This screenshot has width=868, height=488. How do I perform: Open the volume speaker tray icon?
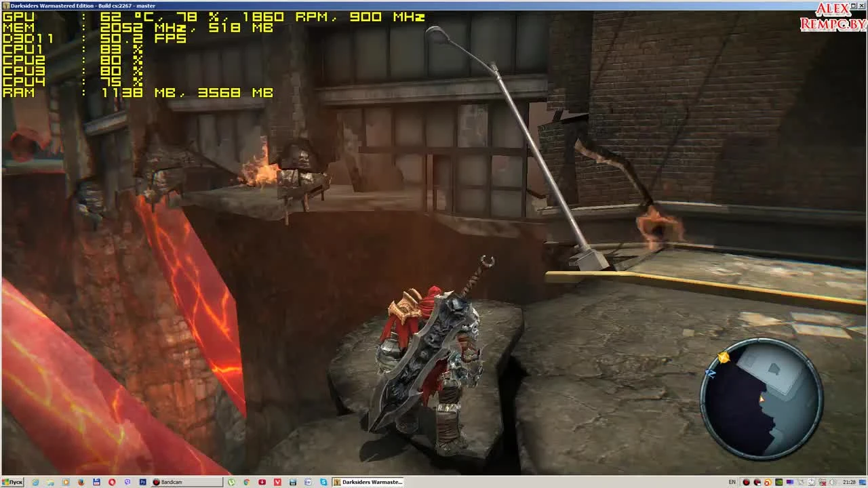pos(833,482)
